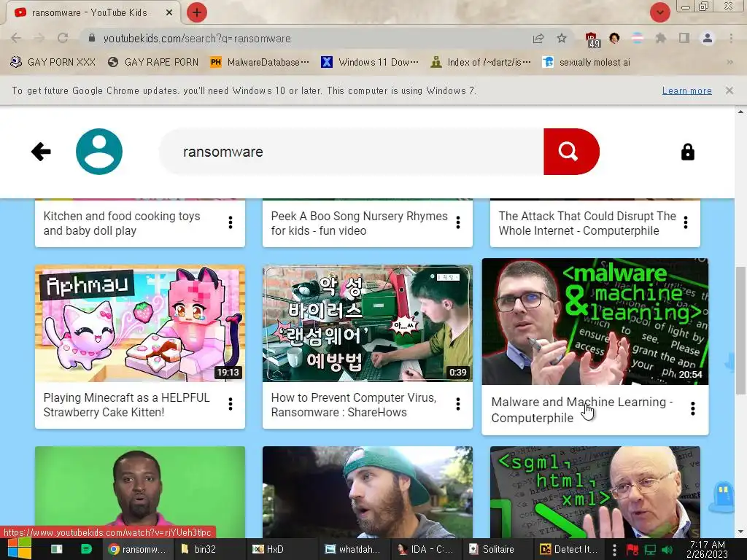Open options for Peek A Boo Song video

(x=458, y=222)
